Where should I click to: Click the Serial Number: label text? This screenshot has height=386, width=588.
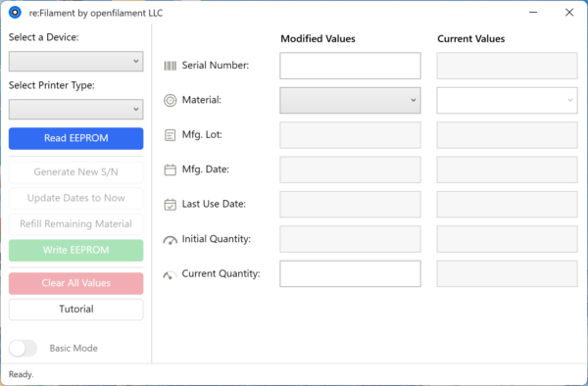coord(216,66)
